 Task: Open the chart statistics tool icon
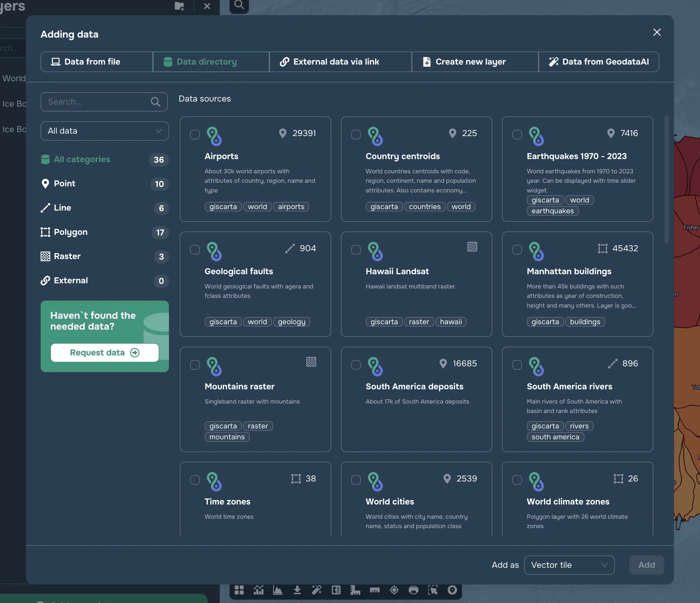click(x=258, y=590)
